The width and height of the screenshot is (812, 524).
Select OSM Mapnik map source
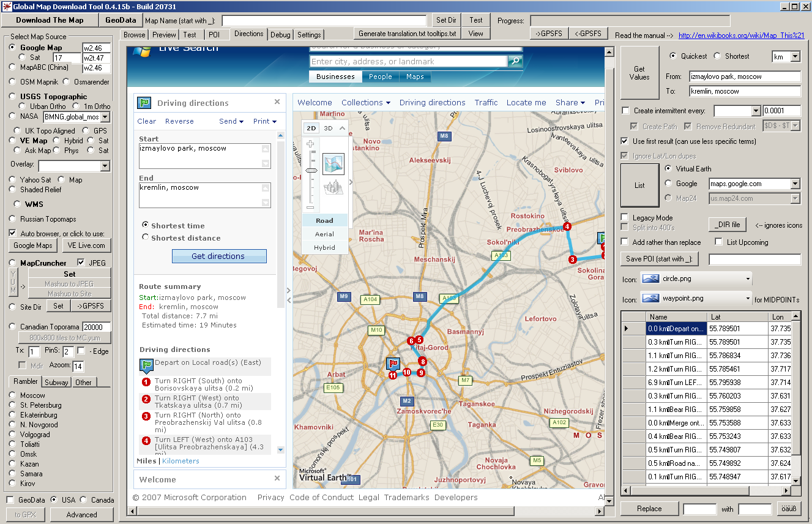point(13,82)
